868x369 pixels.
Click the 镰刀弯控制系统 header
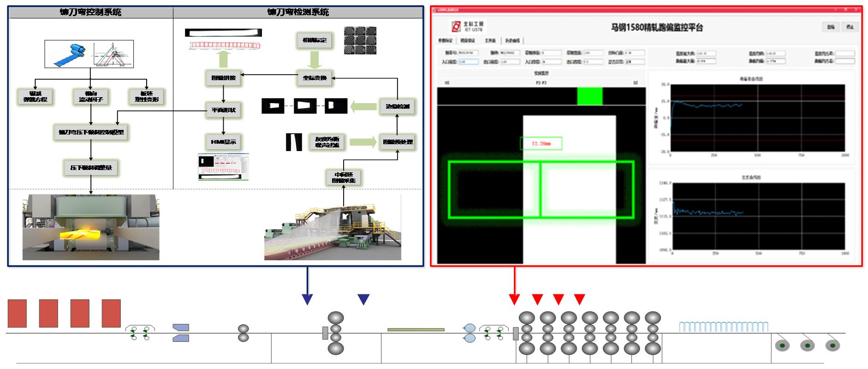click(91, 12)
